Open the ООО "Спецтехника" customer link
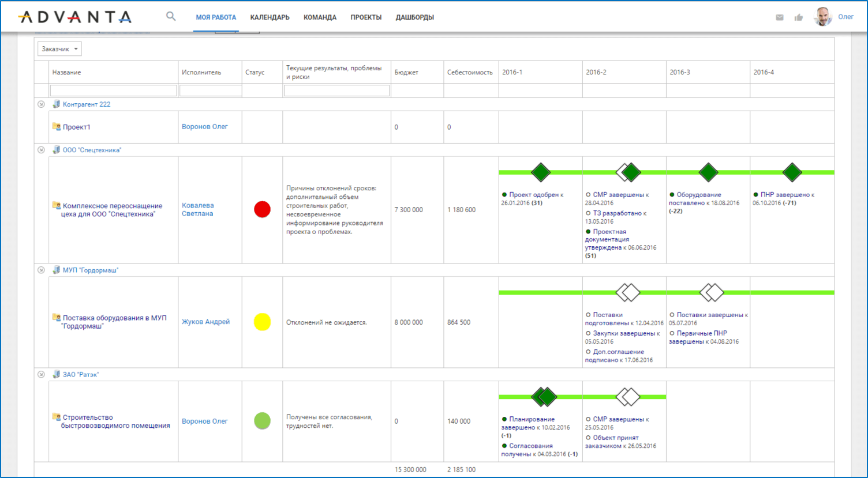The width and height of the screenshot is (868, 478). 92,150
